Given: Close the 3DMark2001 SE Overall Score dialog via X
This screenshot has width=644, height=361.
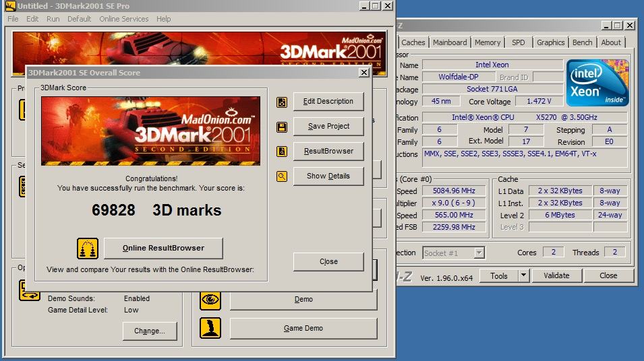Looking at the screenshot, I should click(364, 73).
